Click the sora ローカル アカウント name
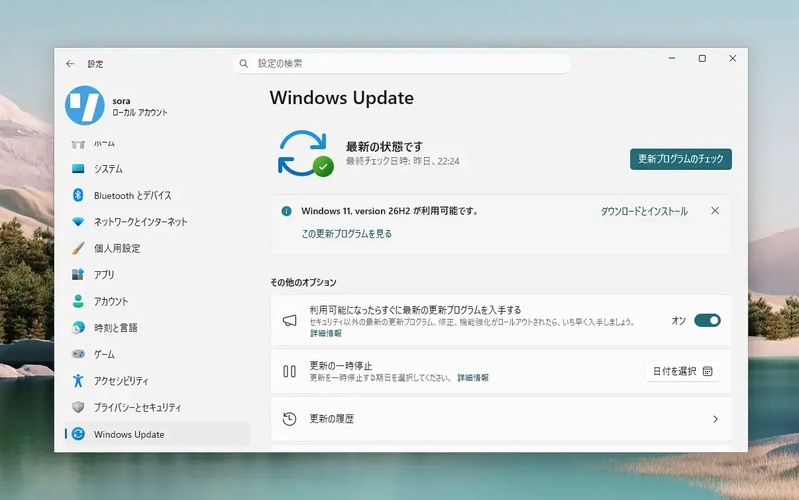This screenshot has height=500, width=799. click(x=140, y=107)
